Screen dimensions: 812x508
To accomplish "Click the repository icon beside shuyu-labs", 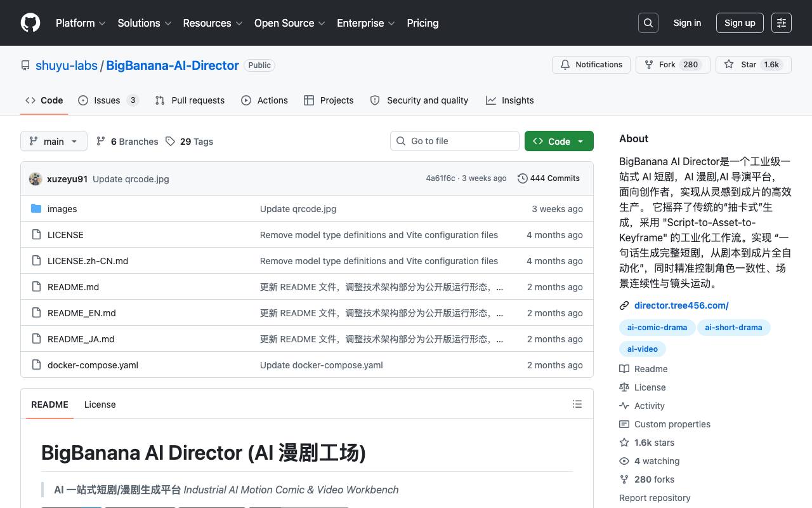I will (25, 65).
